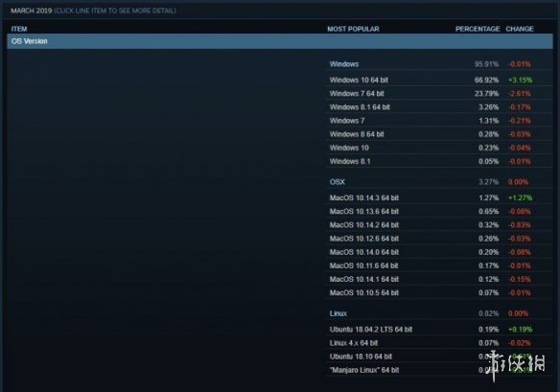Select MacOS 10.11.6 64 bit row

tap(439, 265)
